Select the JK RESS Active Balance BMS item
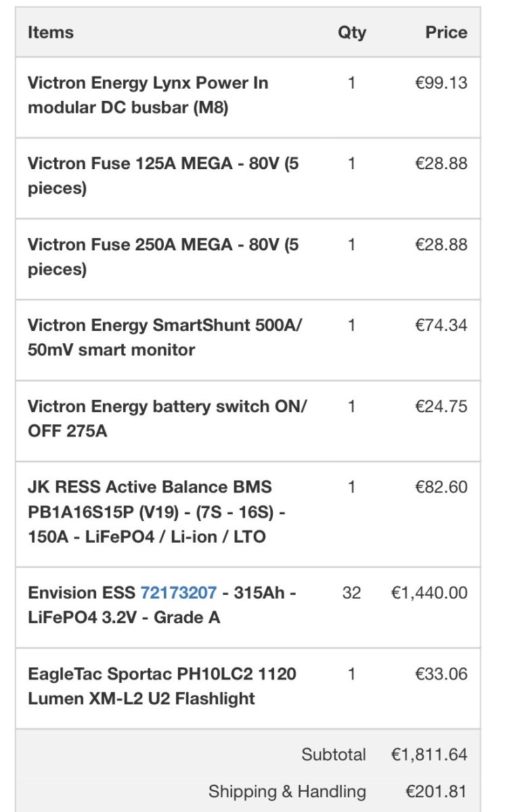Image resolution: width=505 pixels, height=812 pixels. (x=156, y=512)
